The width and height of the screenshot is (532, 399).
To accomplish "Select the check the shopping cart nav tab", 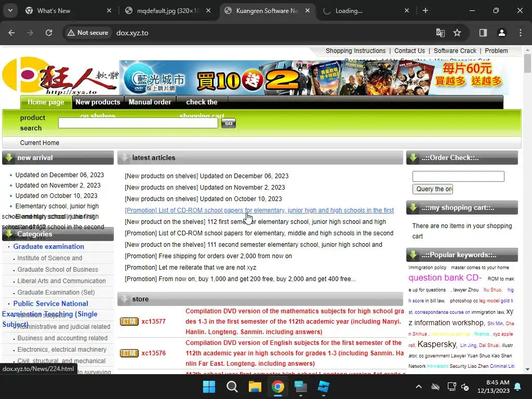I will click(202, 102).
